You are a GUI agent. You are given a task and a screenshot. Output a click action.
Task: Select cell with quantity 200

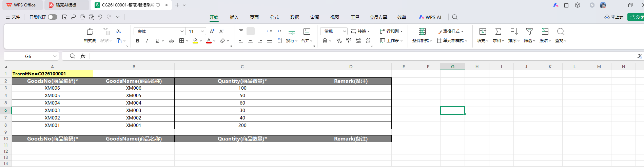(242, 125)
